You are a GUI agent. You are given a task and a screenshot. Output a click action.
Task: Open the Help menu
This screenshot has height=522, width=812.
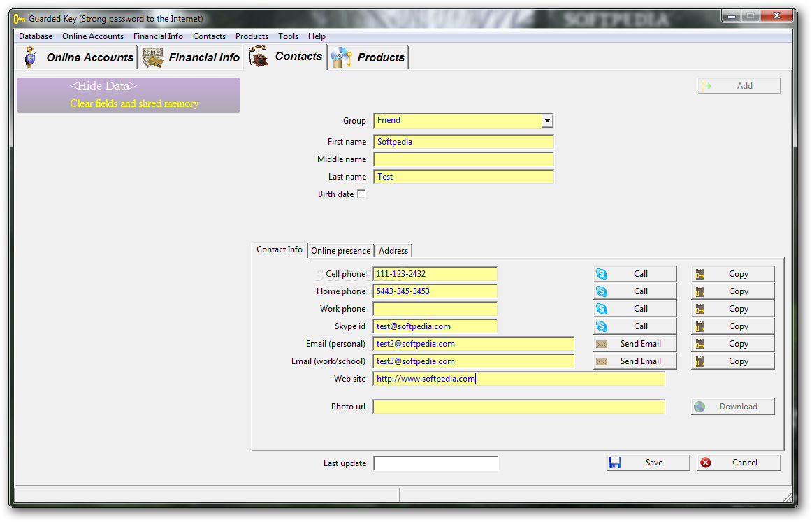317,36
